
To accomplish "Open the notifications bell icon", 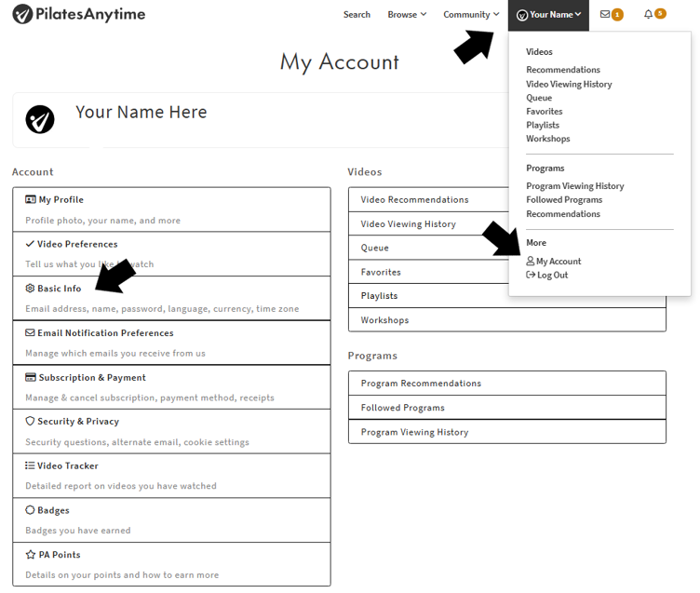I will [648, 14].
